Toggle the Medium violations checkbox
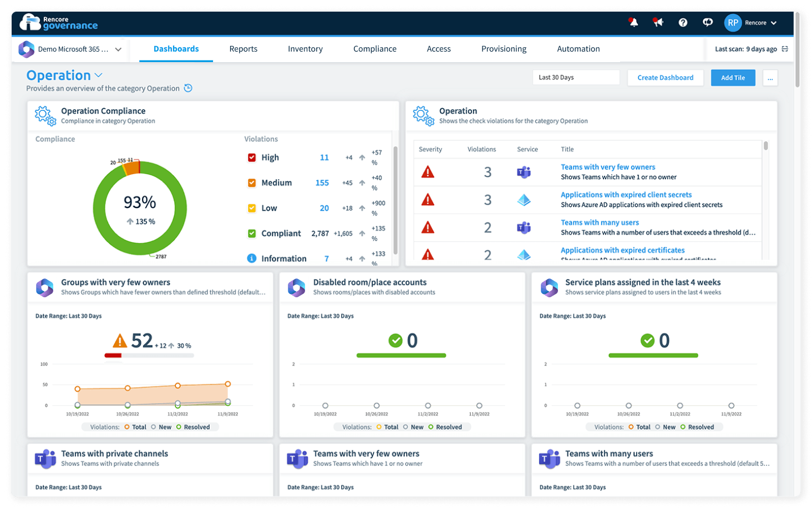This screenshot has width=812, height=508. pyautogui.click(x=252, y=183)
